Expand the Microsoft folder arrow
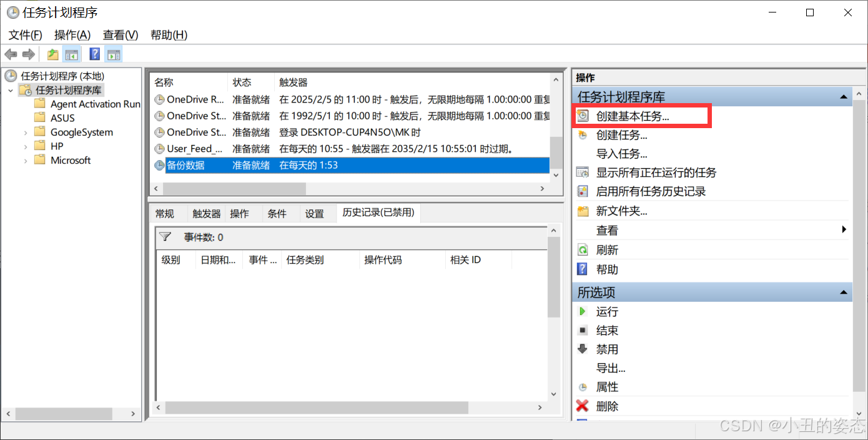This screenshot has width=868, height=440. point(26,161)
